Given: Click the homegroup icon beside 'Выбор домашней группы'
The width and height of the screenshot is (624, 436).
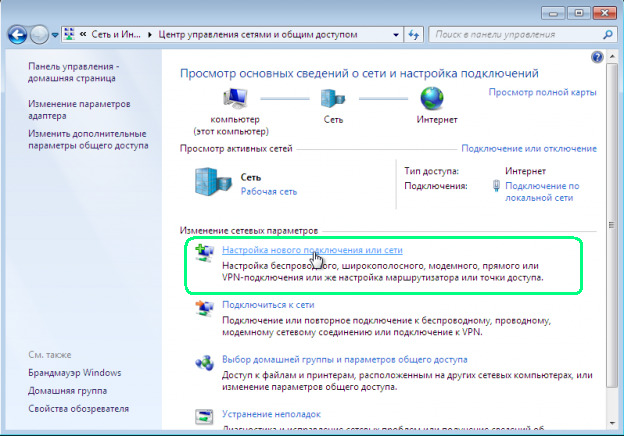Looking at the screenshot, I should [204, 361].
